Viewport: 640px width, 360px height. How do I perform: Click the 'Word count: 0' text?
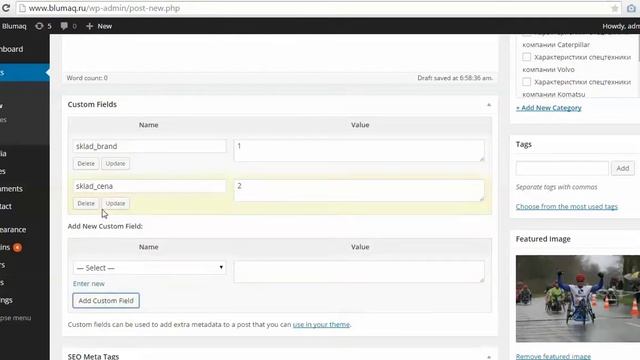(x=87, y=78)
